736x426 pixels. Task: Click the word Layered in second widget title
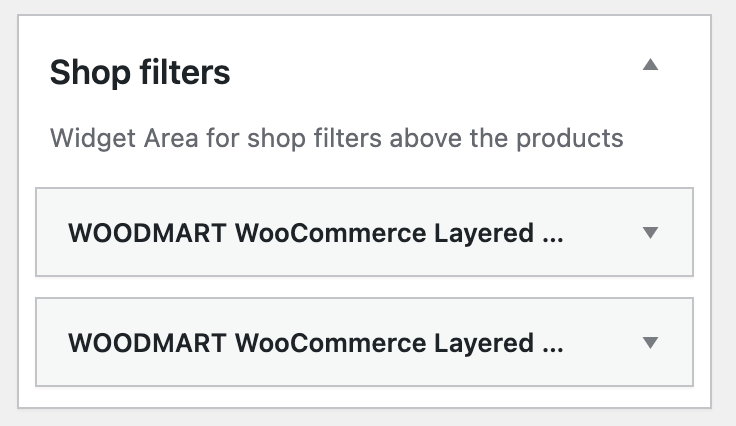point(484,344)
